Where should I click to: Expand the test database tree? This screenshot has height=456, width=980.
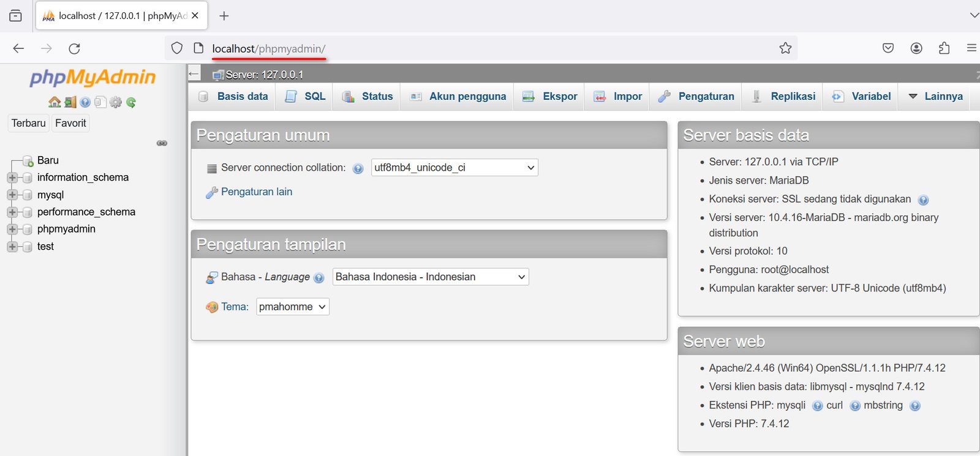pyautogui.click(x=12, y=247)
